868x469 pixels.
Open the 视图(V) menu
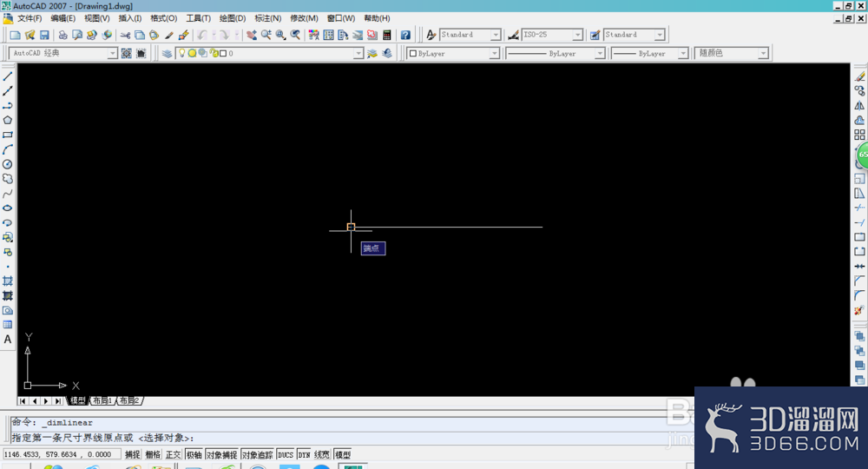[97, 18]
